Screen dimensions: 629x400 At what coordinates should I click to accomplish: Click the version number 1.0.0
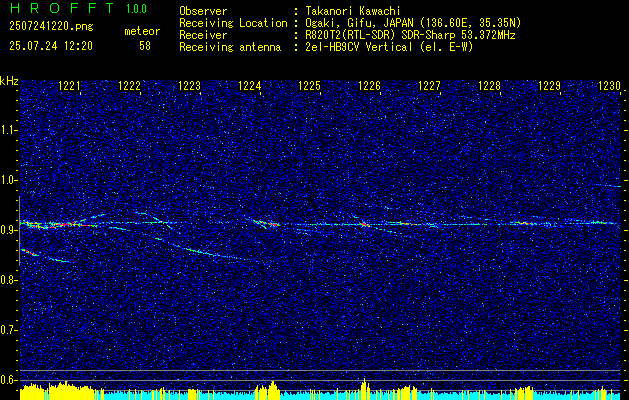click(x=136, y=9)
